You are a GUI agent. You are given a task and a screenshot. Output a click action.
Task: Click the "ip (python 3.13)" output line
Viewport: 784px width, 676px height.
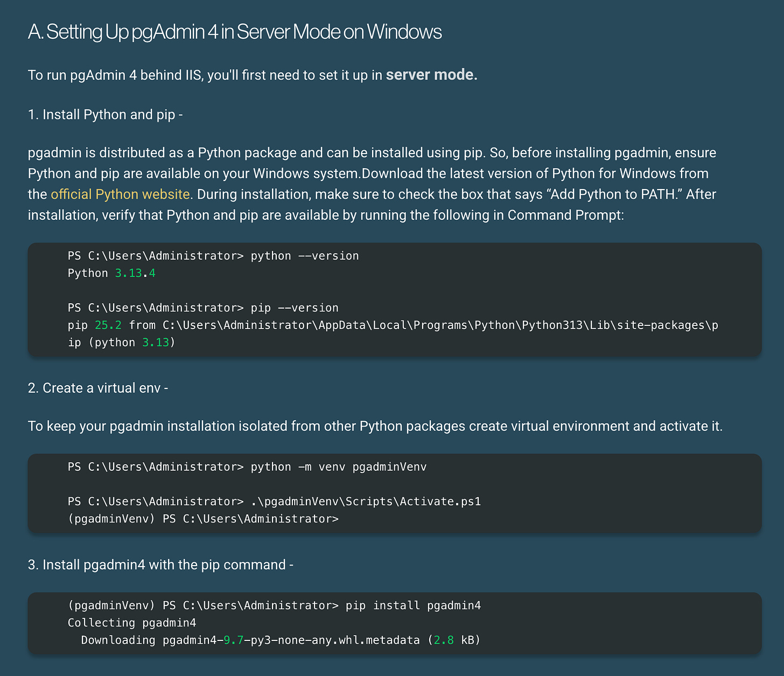tap(122, 343)
